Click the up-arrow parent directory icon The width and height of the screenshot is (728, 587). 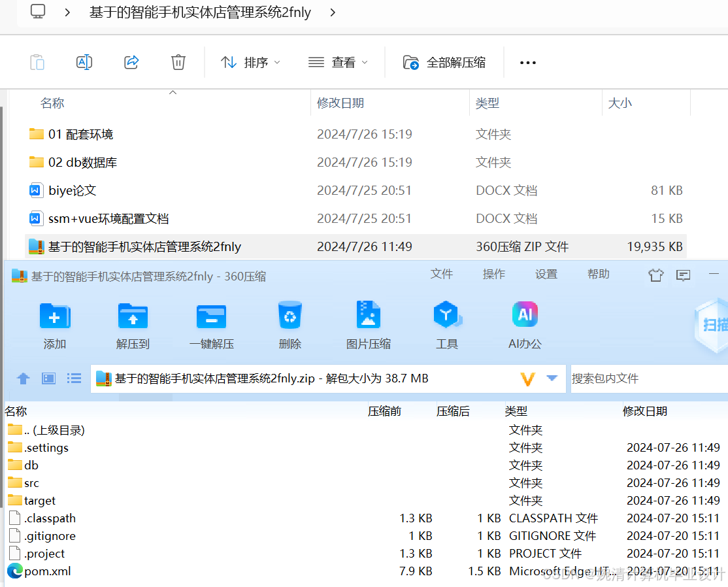(x=24, y=378)
